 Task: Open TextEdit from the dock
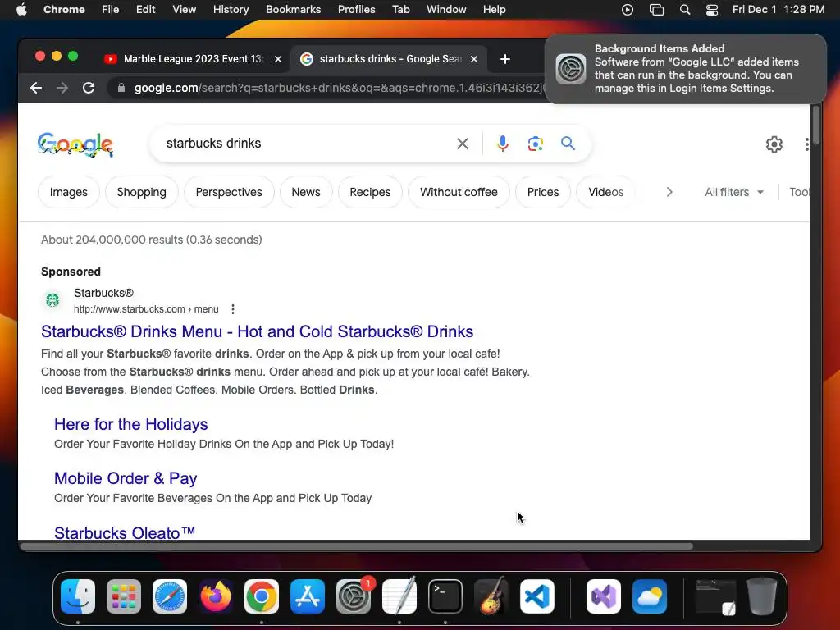399,596
